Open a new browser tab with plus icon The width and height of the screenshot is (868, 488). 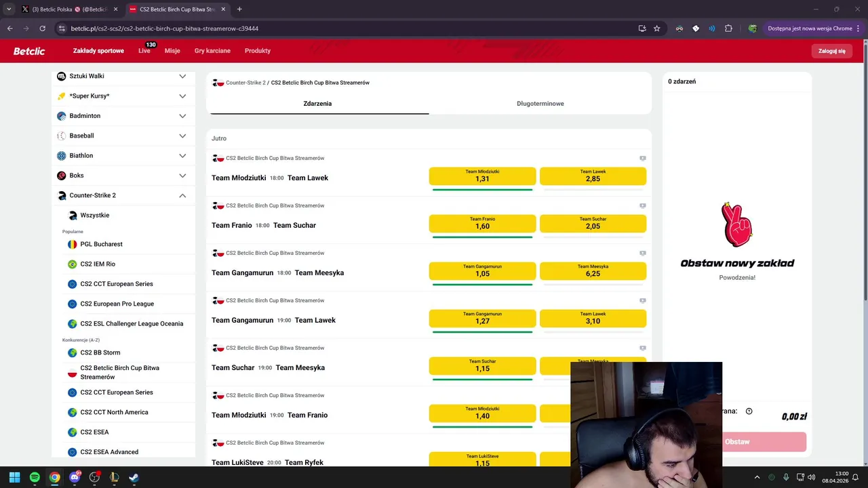239,9
